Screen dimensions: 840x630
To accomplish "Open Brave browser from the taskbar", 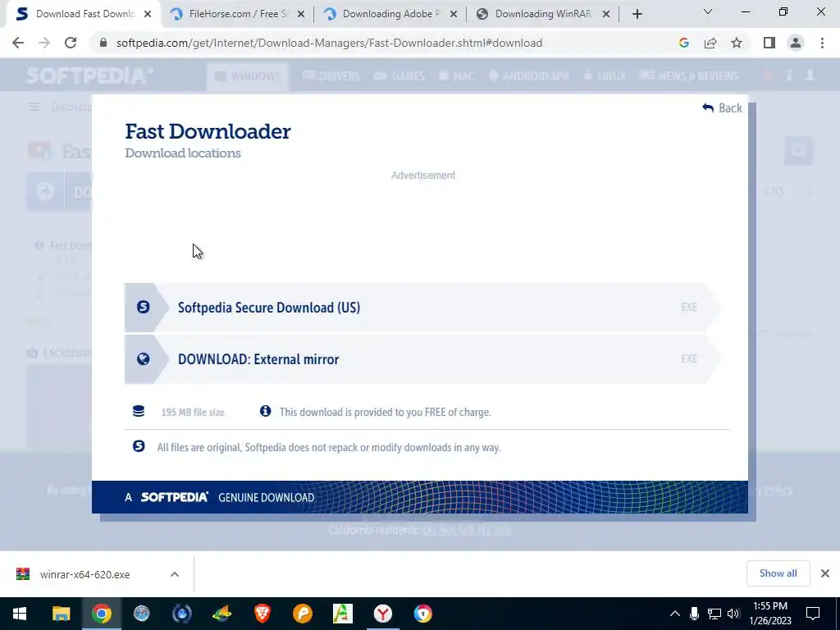I will (262, 614).
